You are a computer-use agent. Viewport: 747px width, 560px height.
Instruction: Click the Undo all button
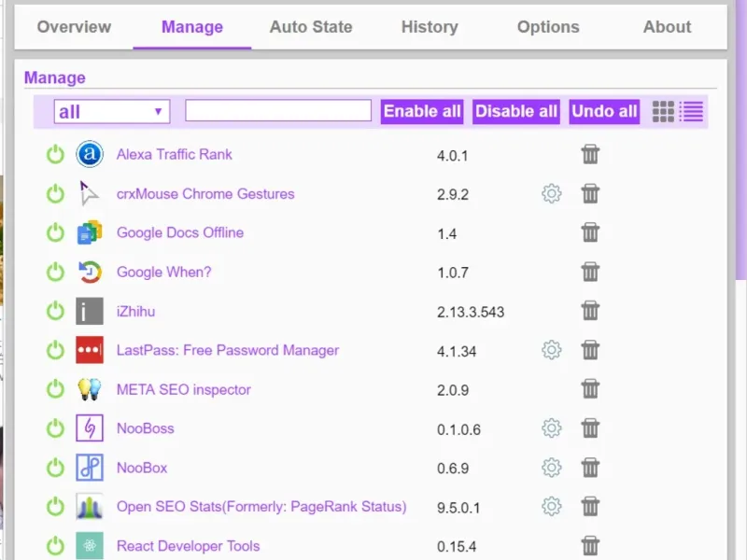[604, 111]
